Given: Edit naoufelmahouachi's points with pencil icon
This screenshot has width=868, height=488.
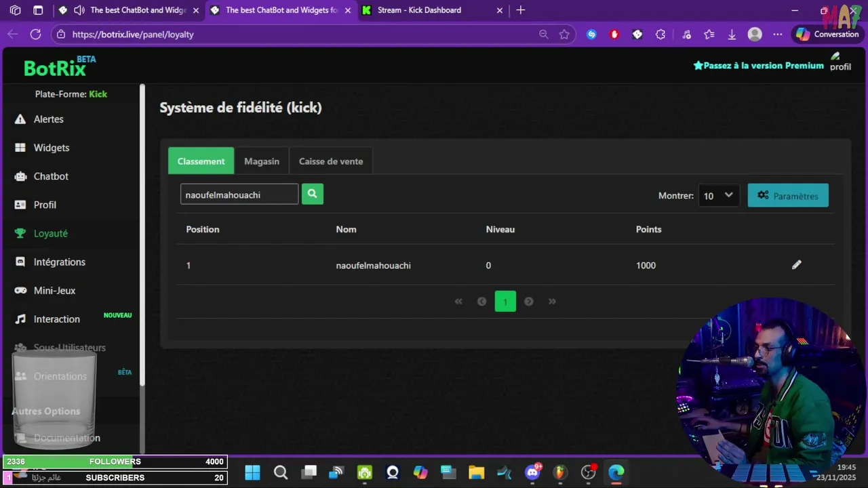Looking at the screenshot, I should click(x=796, y=265).
